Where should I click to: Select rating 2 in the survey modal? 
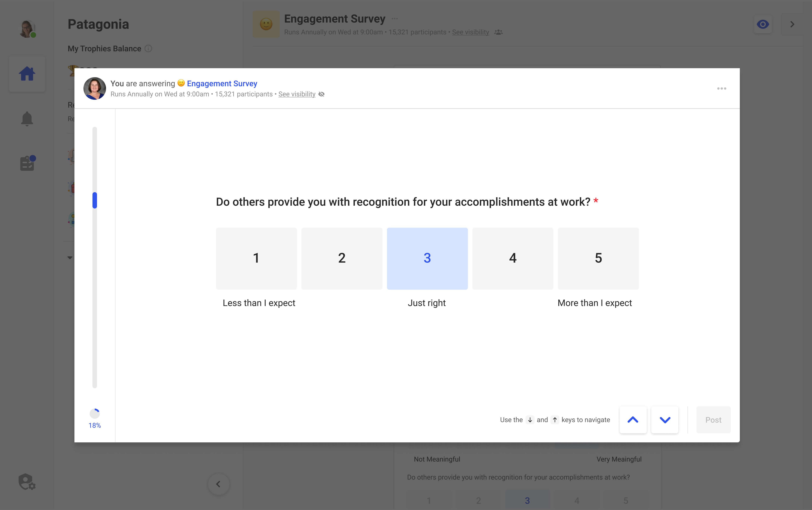pos(342,258)
